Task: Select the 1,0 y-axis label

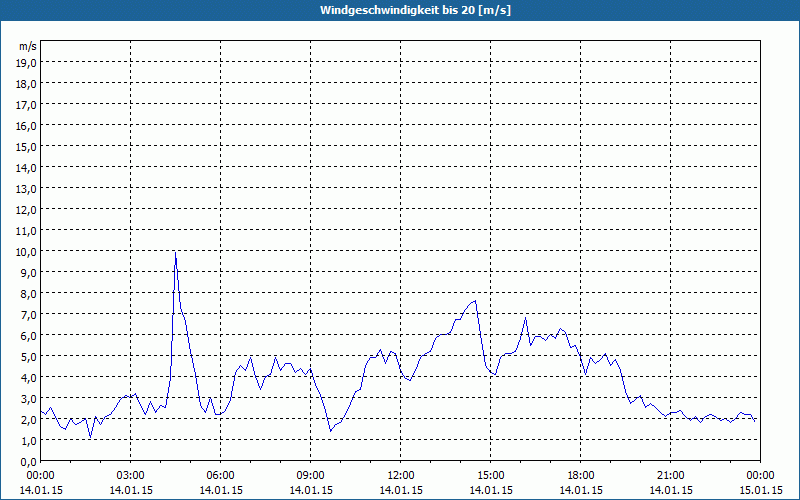Action: click(x=29, y=440)
